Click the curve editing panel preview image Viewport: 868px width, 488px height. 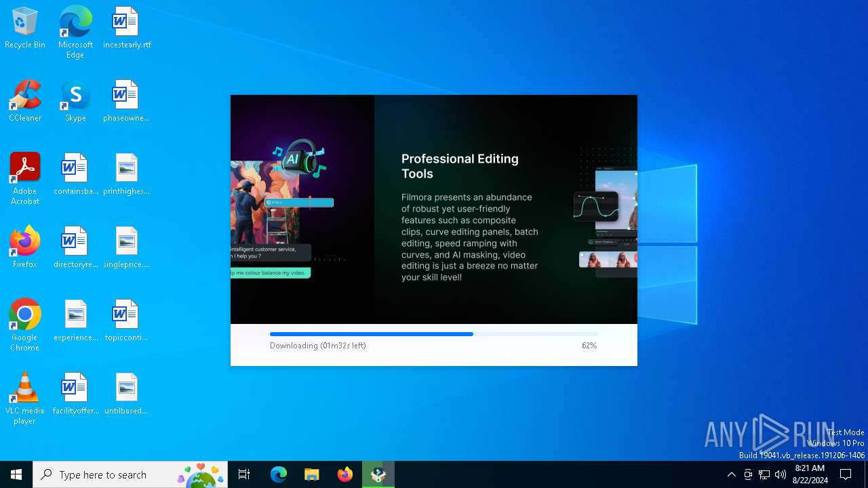click(x=596, y=206)
